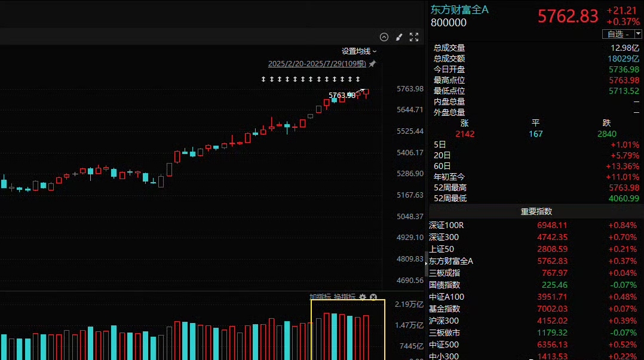The height and width of the screenshot is (360, 644).
Task: Click the 52周最低 value 4060.99
Action: coord(624,198)
